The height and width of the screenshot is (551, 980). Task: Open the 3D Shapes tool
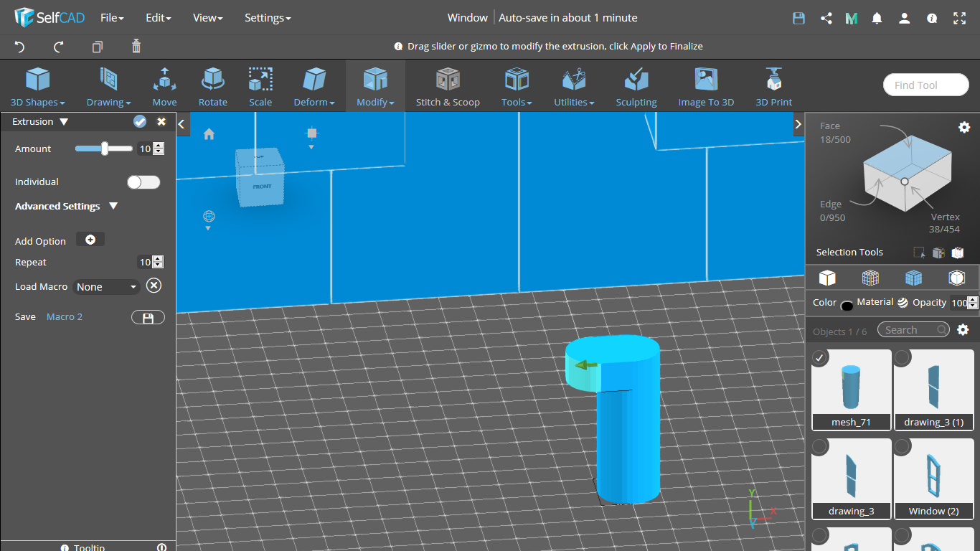[38, 86]
